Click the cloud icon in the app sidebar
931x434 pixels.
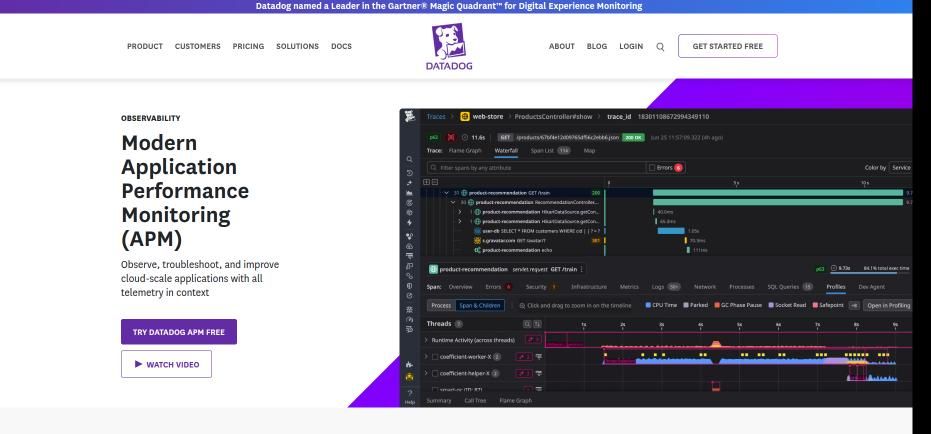pyautogui.click(x=410, y=246)
